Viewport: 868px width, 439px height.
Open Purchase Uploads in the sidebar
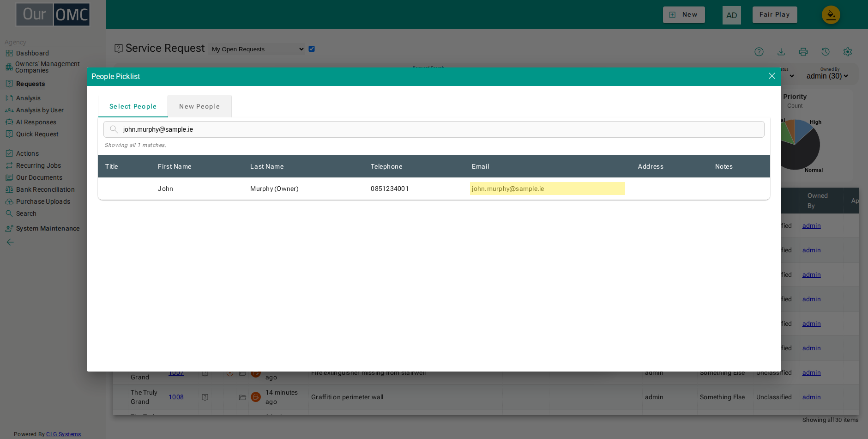point(43,201)
